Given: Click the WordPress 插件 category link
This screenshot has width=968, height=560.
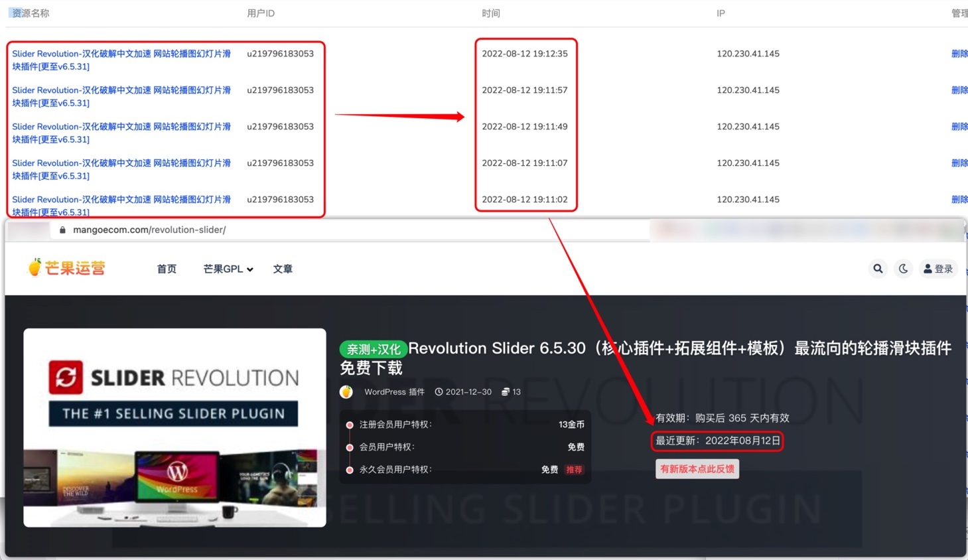Looking at the screenshot, I should [394, 392].
